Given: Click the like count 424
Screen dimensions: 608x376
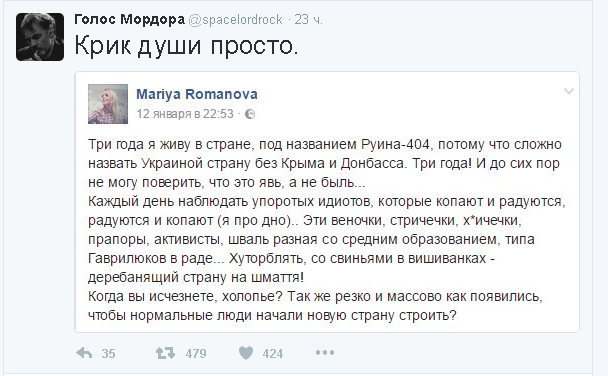Looking at the screenshot, I should click(x=273, y=354).
